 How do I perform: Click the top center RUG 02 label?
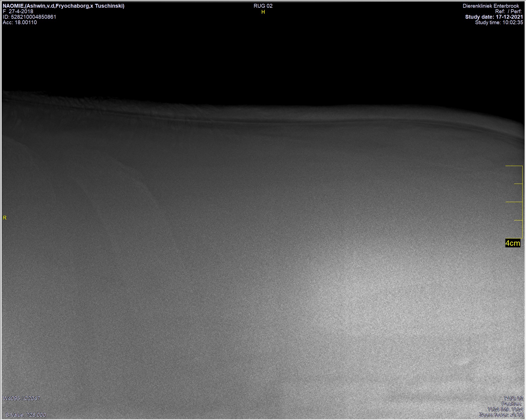pos(263,6)
